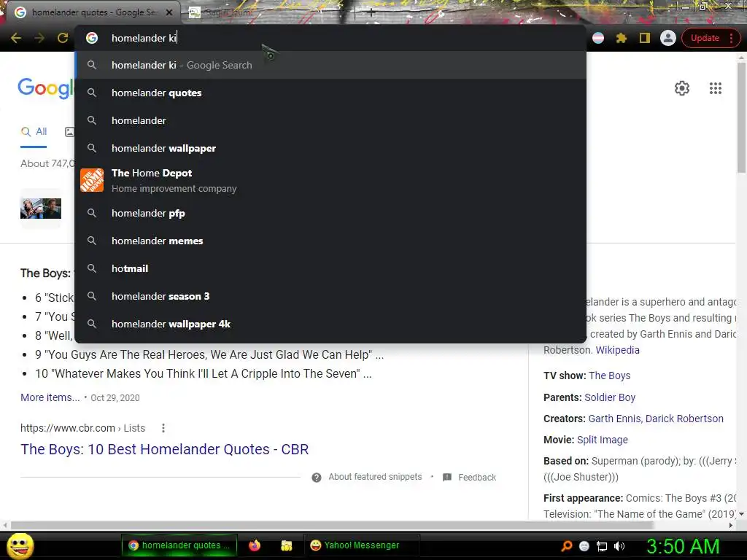747x560 pixels.
Task: Open the 'More items...' link
Action: [50, 397]
